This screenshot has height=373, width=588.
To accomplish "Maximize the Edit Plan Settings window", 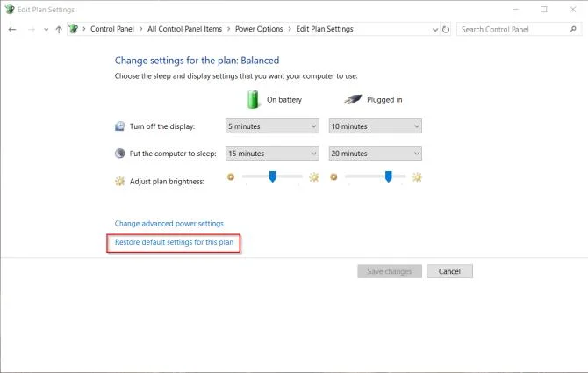I will click(x=544, y=10).
